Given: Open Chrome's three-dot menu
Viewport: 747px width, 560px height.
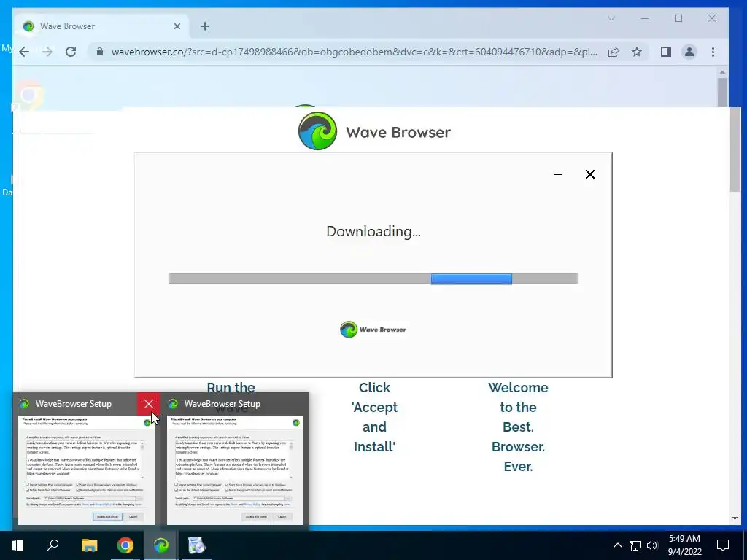Looking at the screenshot, I should (x=713, y=52).
